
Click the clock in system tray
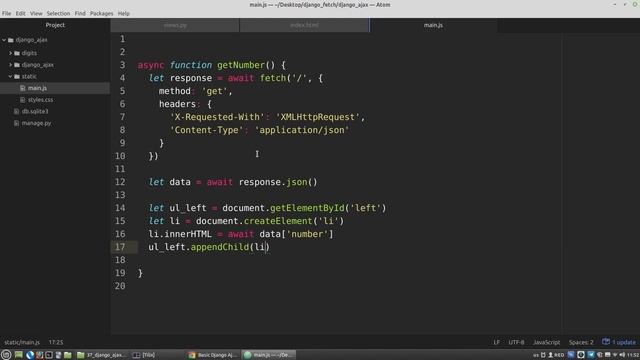(x=633, y=355)
